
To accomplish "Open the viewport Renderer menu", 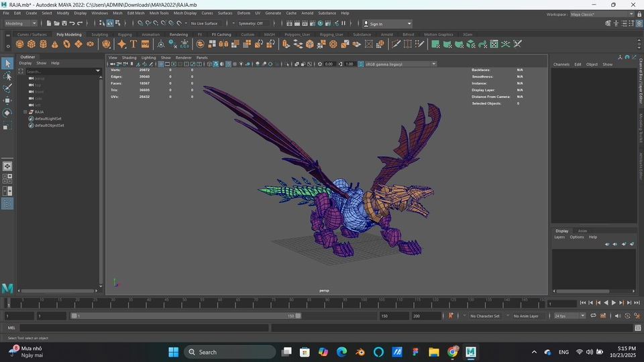I will (x=184, y=58).
